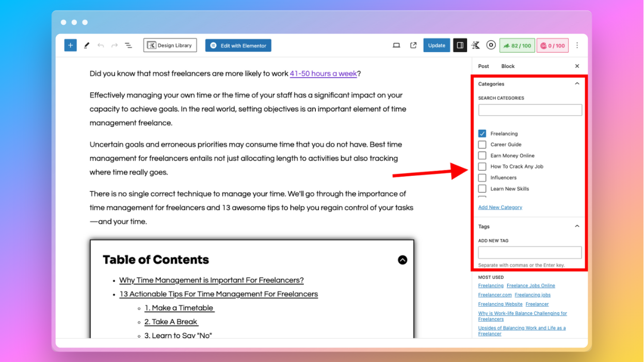Viewport: 644px width, 362px height.
Task: Enable the Influencers category checkbox
Action: (482, 177)
